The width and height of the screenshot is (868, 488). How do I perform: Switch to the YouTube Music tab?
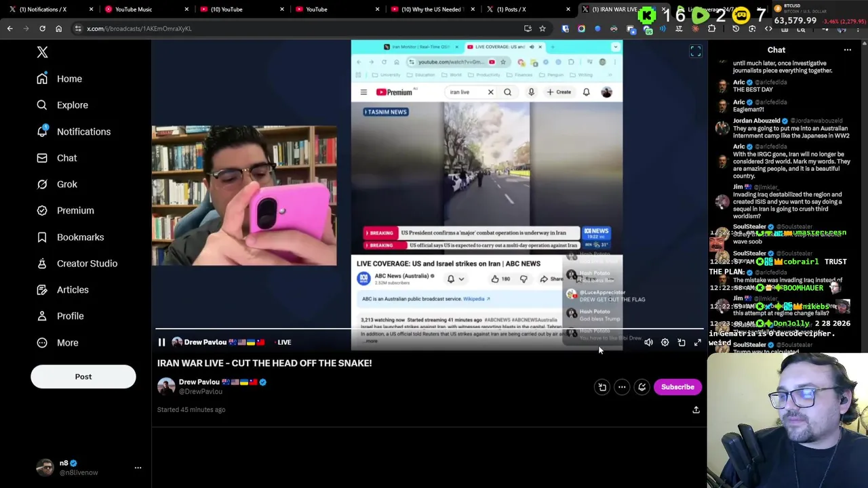[146, 9]
